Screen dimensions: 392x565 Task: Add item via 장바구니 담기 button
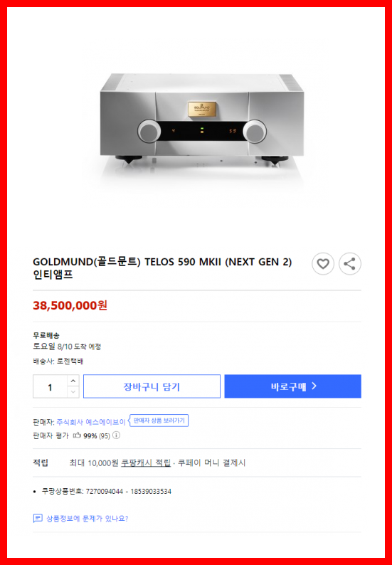pos(152,386)
